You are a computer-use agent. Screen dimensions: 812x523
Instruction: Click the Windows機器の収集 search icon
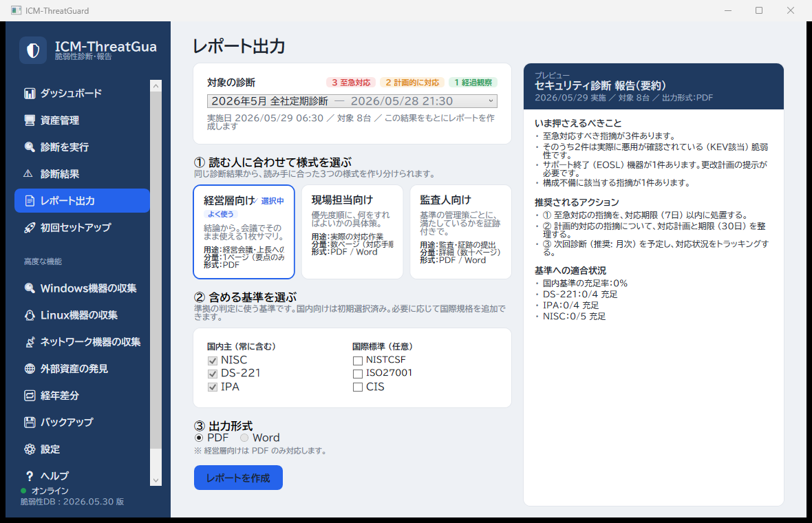click(x=30, y=288)
